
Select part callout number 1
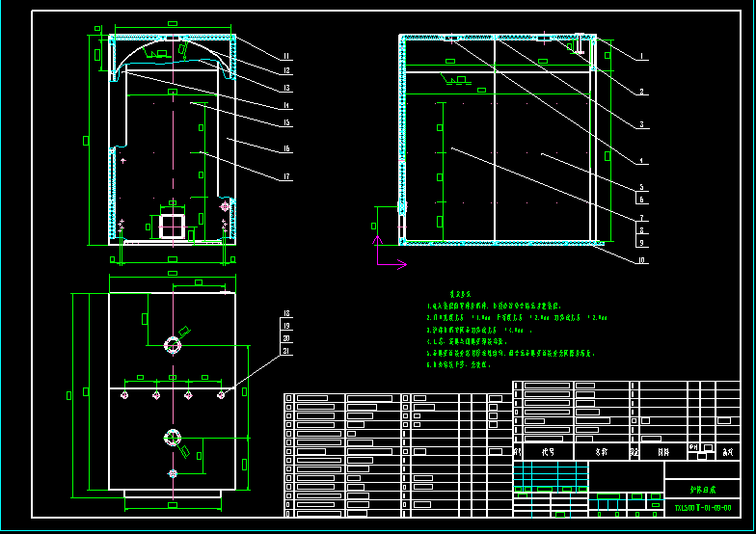click(x=642, y=56)
